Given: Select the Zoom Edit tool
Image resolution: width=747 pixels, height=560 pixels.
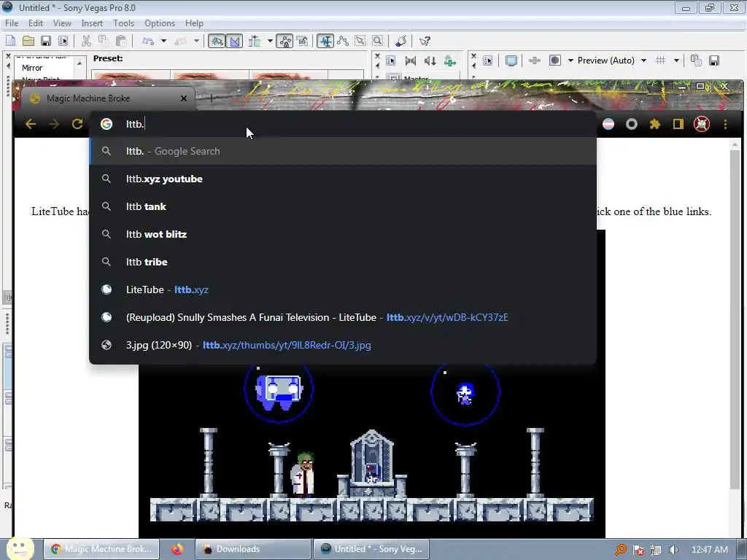Looking at the screenshot, I should click(378, 41).
